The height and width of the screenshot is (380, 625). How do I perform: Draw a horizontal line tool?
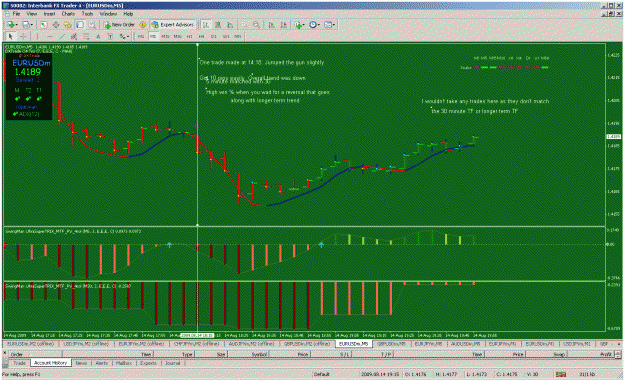pos(49,36)
